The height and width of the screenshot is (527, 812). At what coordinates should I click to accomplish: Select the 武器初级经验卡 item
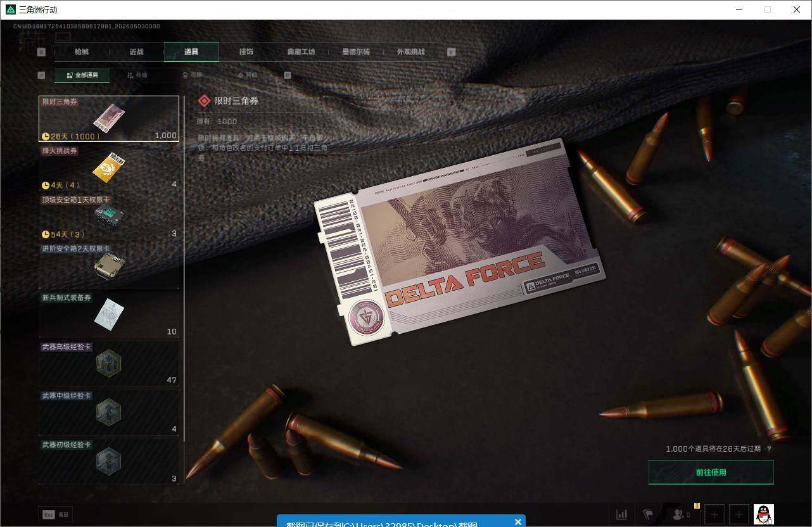click(x=109, y=462)
